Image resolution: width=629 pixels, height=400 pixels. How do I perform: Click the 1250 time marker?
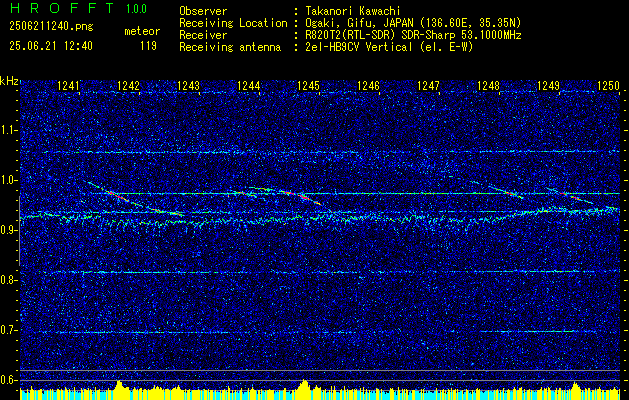point(609,85)
